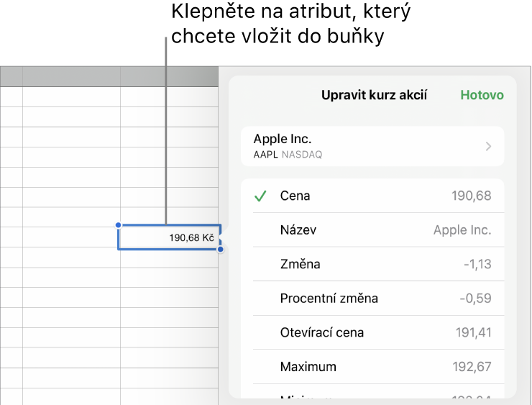Click the gray column header above selected cell
Viewport: 532px width, 405px height.
coord(169,76)
